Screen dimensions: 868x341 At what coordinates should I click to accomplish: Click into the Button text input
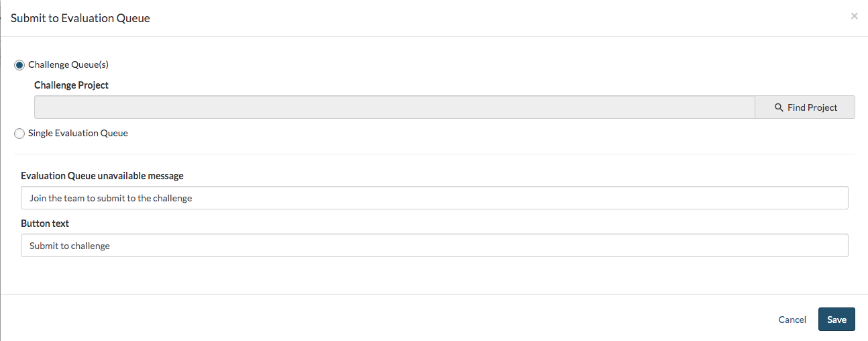coord(434,246)
